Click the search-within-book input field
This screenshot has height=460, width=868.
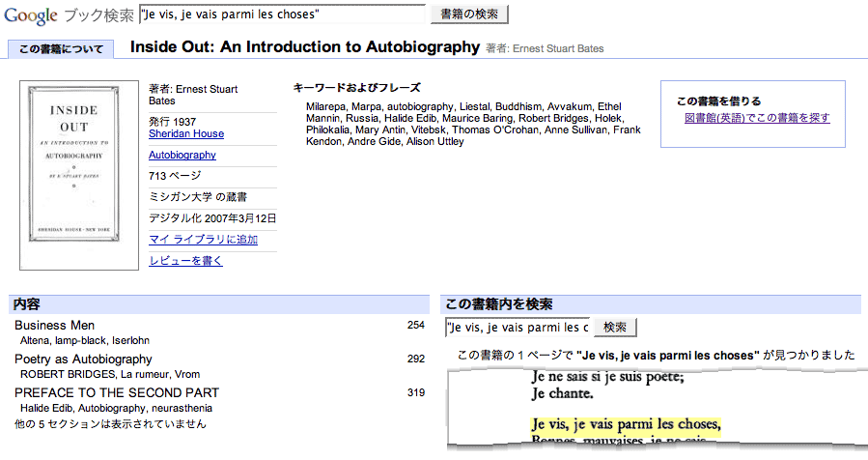pyautogui.click(x=518, y=328)
